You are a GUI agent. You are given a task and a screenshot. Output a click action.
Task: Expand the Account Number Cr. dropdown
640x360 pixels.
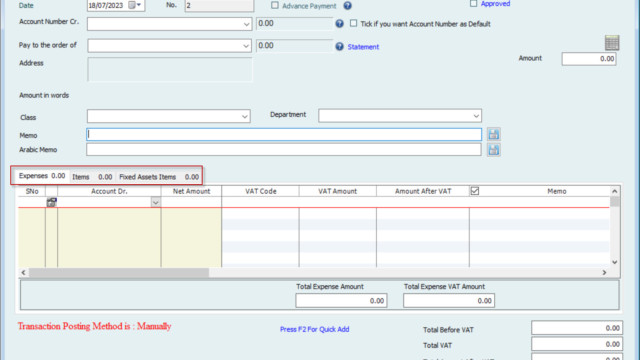pyautogui.click(x=246, y=24)
